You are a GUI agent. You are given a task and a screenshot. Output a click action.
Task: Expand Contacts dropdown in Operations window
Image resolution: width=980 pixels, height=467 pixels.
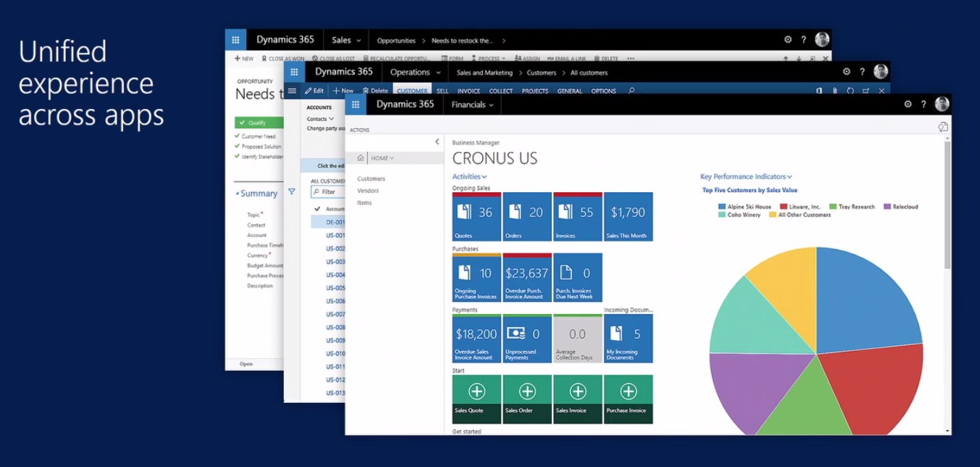click(x=320, y=119)
